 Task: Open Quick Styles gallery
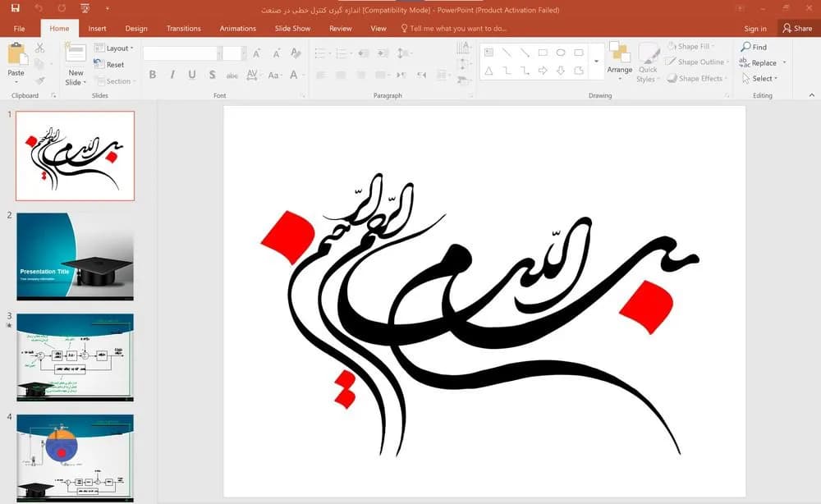(x=648, y=62)
